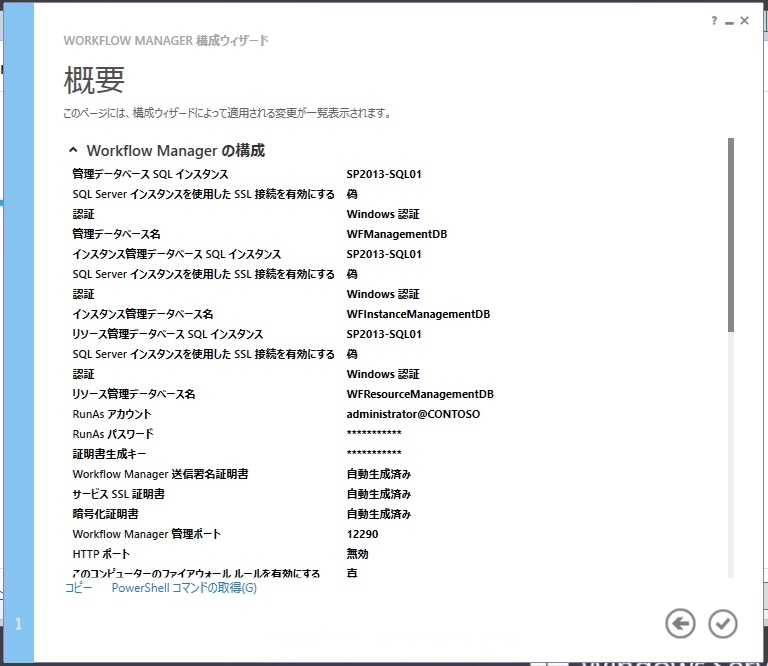
Task: Click the 証明書生成キー label
Action: [109, 454]
